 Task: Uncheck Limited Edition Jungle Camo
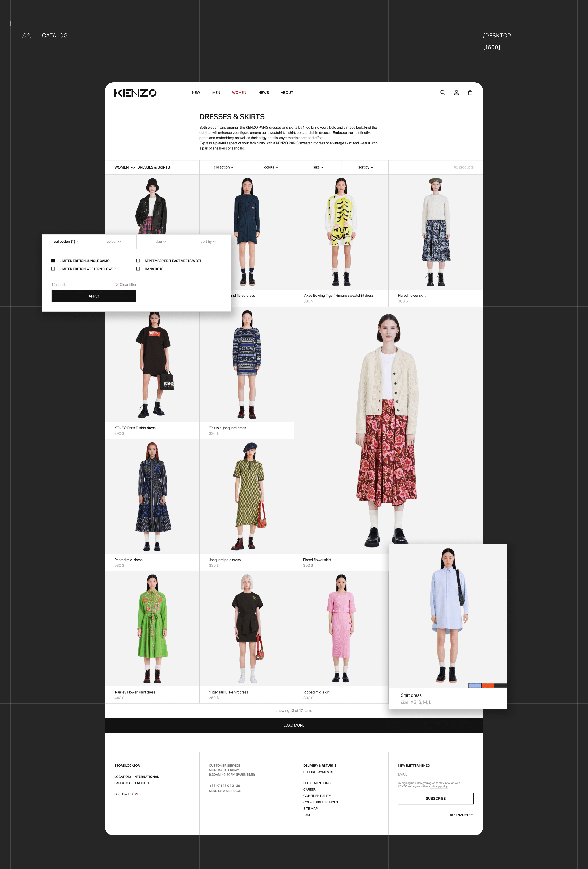pyautogui.click(x=53, y=261)
